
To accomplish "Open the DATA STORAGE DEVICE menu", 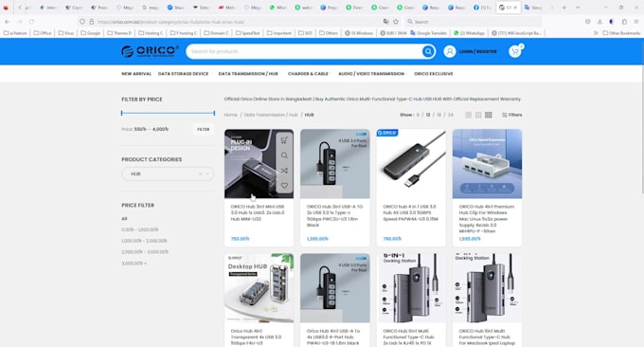I will (184, 74).
